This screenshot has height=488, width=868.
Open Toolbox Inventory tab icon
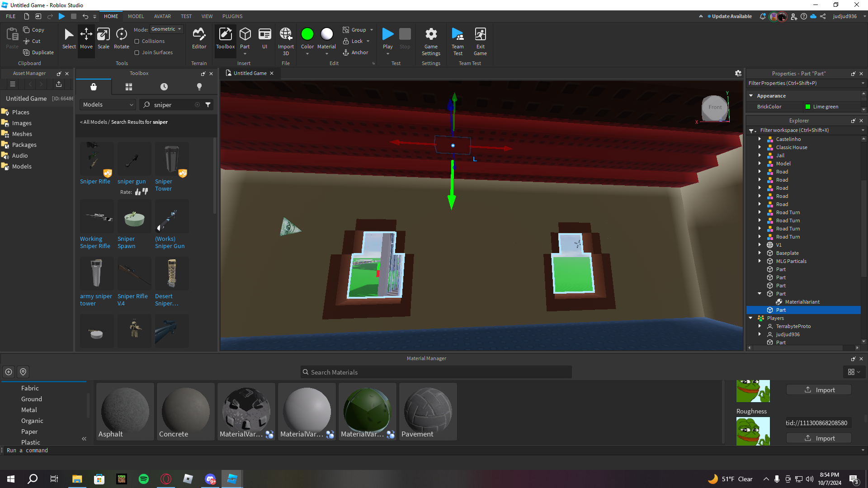point(129,87)
